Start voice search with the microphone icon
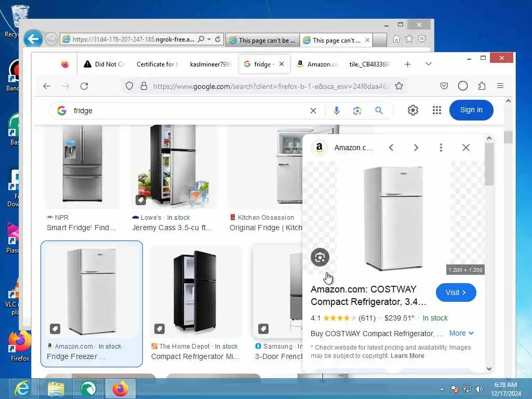This screenshot has width=532, height=399. [336, 111]
